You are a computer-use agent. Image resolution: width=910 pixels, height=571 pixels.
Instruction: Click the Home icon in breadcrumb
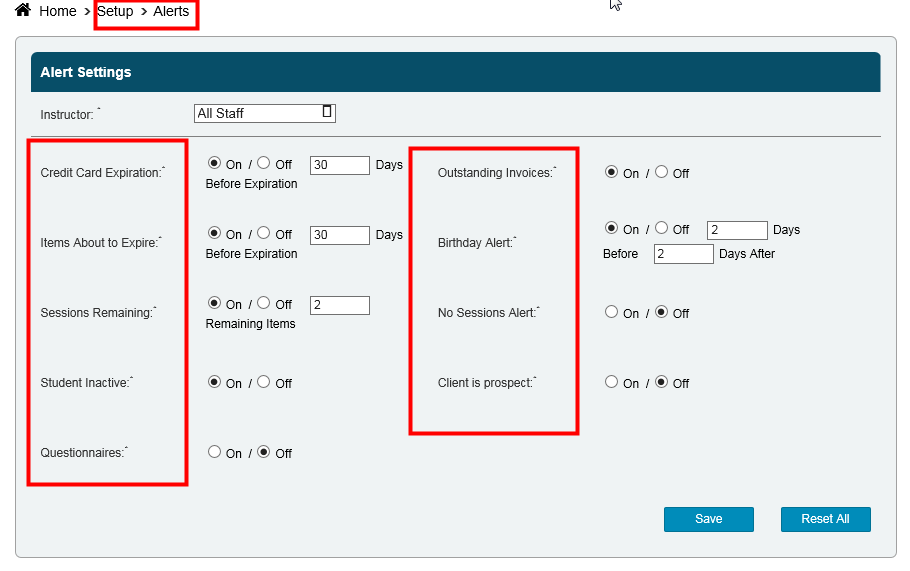[22, 10]
